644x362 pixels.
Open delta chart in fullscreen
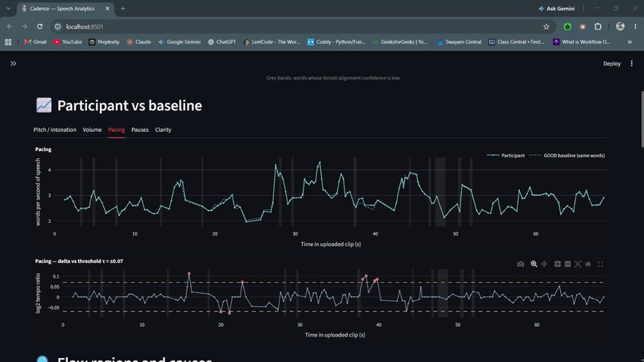[601, 265]
